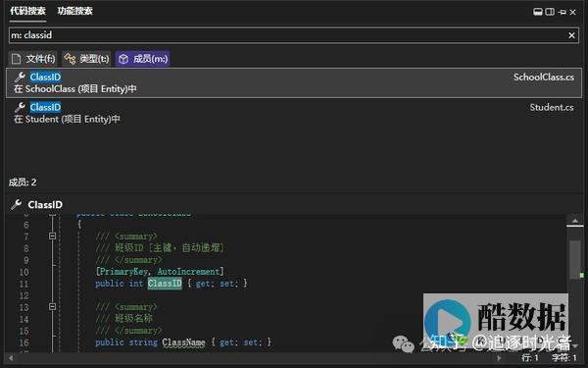Image resolution: width=588 pixels, height=368 pixels.
Task: Toggle the 类型(t:) type filter
Action: [86, 59]
